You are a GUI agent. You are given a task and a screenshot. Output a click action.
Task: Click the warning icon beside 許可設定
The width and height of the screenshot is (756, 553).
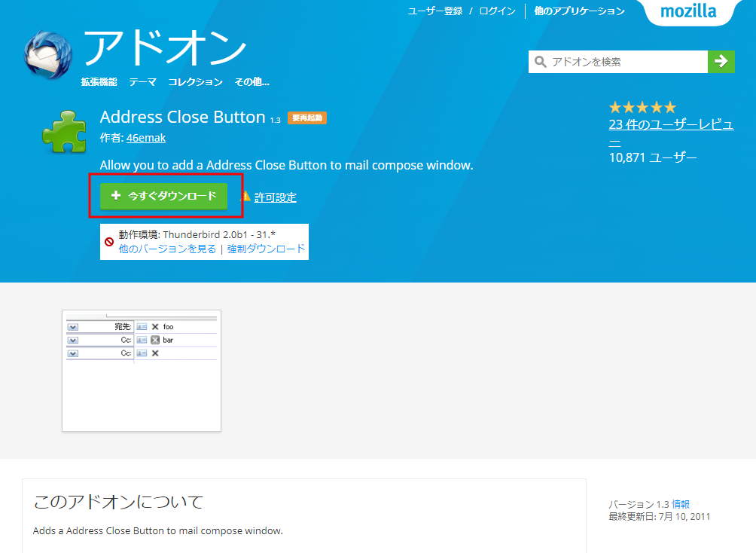(246, 197)
